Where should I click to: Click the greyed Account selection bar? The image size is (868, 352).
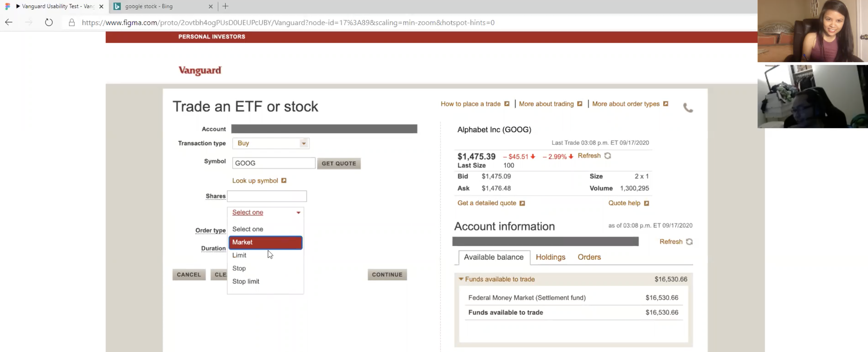(x=324, y=129)
